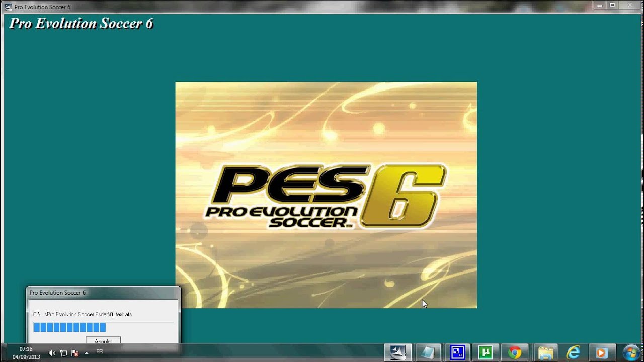Restore down the installer window

(612, 5)
